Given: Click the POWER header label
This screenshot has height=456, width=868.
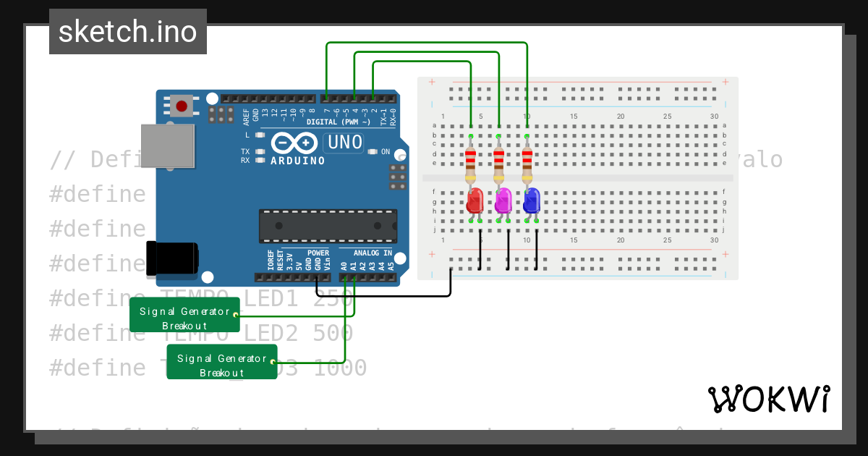Looking at the screenshot, I should click(x=318, y=253).
